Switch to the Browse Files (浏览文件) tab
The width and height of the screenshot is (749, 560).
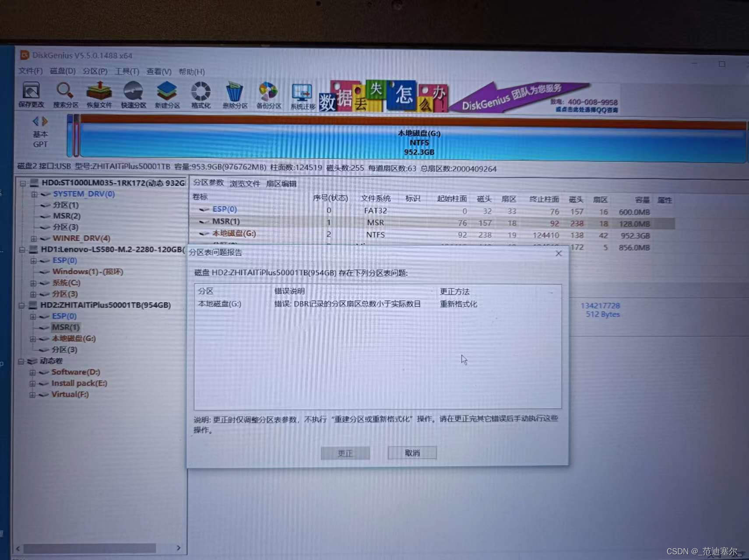(x=245, y=184)
